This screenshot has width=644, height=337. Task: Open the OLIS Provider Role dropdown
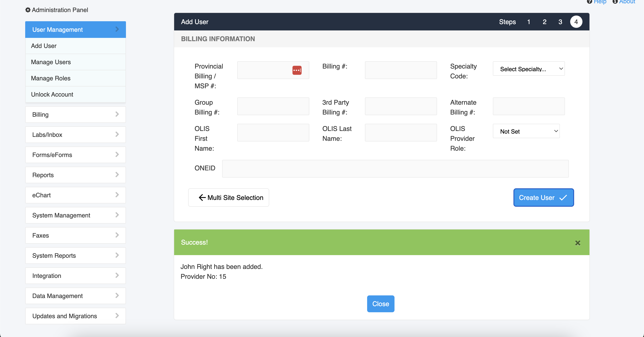(526, 131)
